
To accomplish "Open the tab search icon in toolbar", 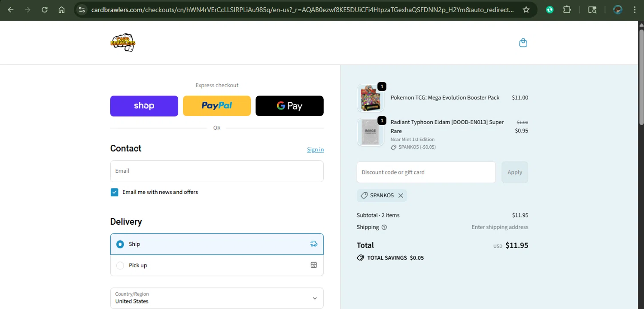I will tap(592, 9).
